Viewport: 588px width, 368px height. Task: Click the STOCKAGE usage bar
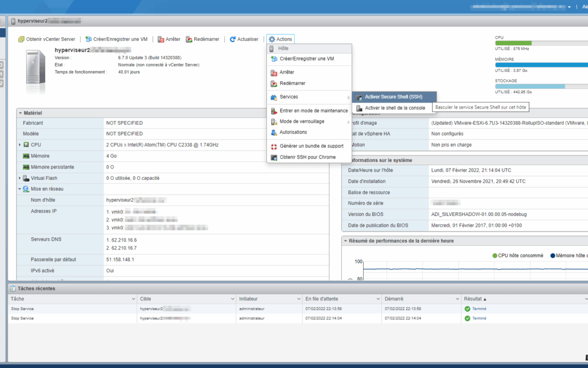coord(530,86)
